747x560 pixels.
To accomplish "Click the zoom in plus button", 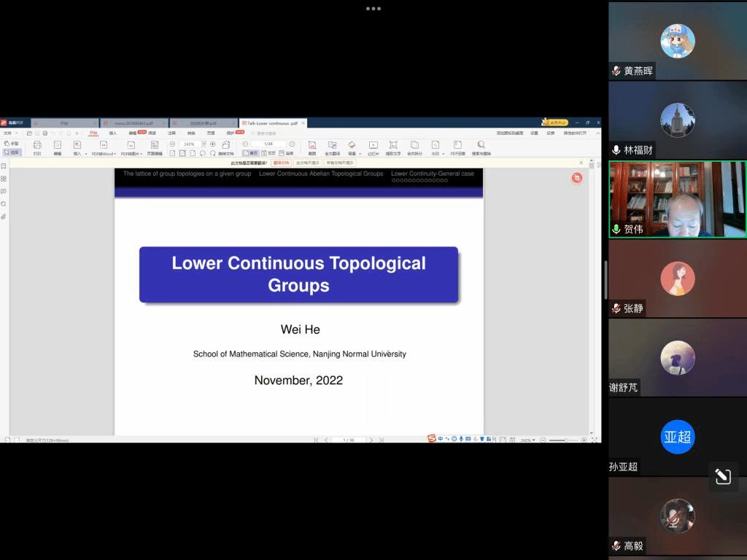I will click(213, 144).
